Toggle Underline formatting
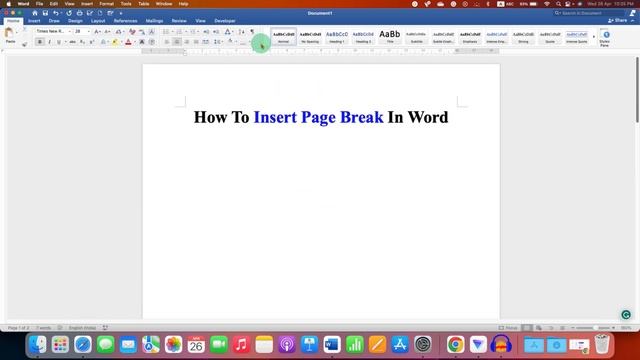Image resolution: width=640 pixels, height=360 pixels. (59, 42)
